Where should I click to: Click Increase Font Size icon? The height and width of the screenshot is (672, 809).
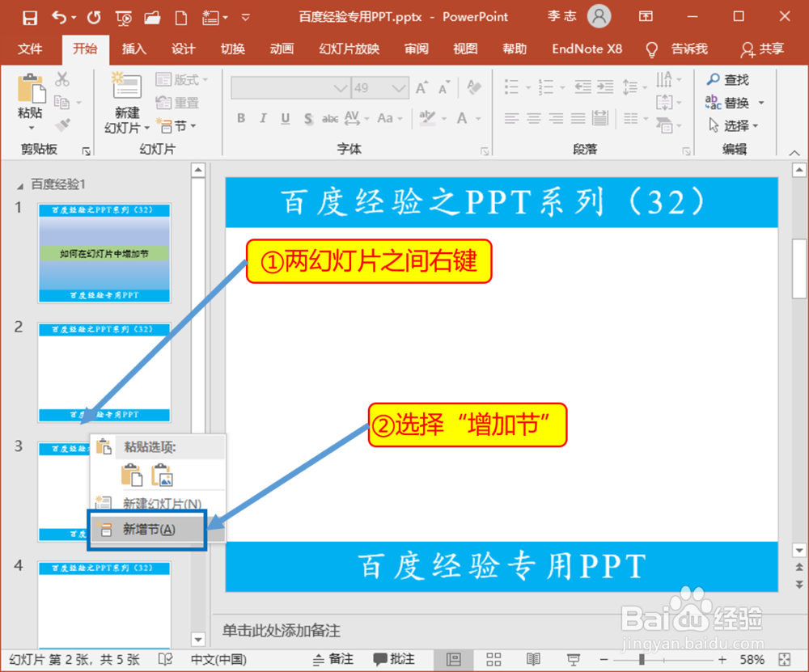tap(422, 88)
